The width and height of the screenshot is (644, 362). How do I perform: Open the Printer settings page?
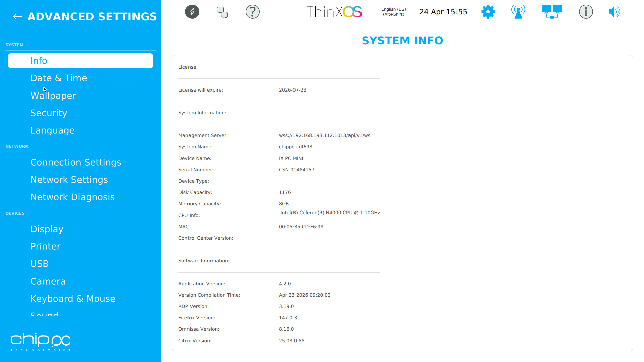coord(46,246)
